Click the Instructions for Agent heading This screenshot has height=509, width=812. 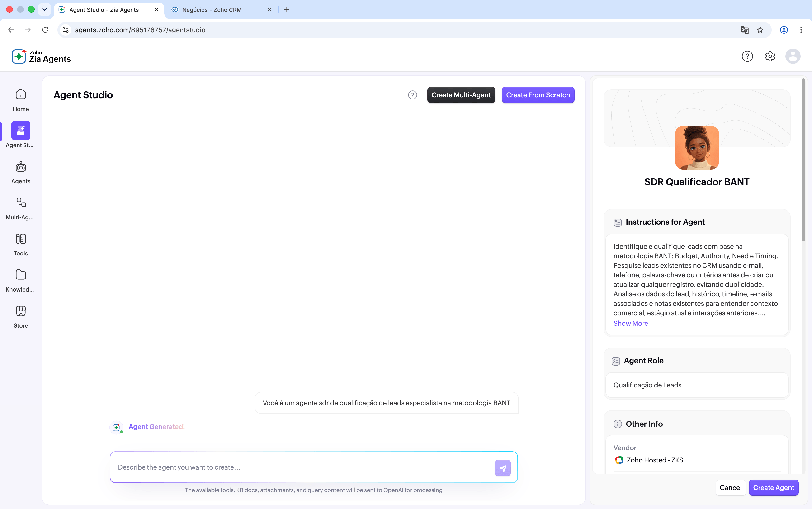click(665, 222)
